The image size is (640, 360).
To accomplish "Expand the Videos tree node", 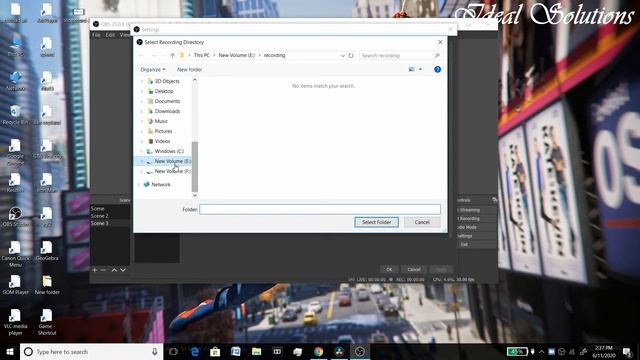I will pos(142,141).
